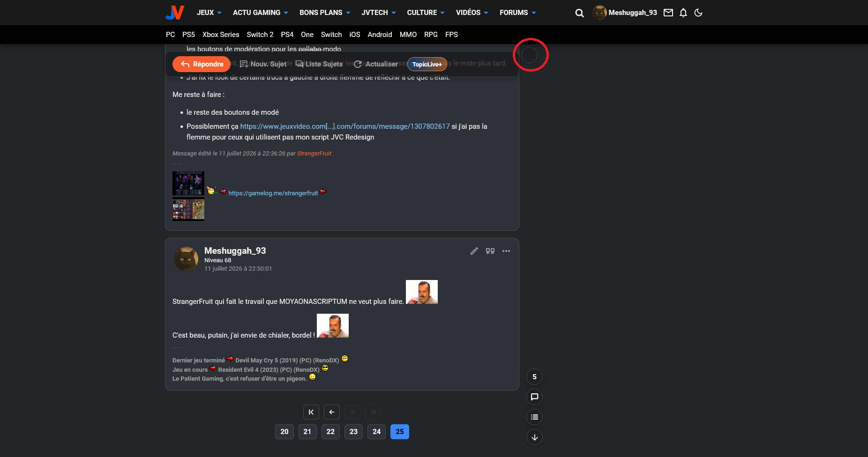Create a new topic with Nouv. Sujet
868x457 pixels.
pyautogui.click(x=263, y=64)
